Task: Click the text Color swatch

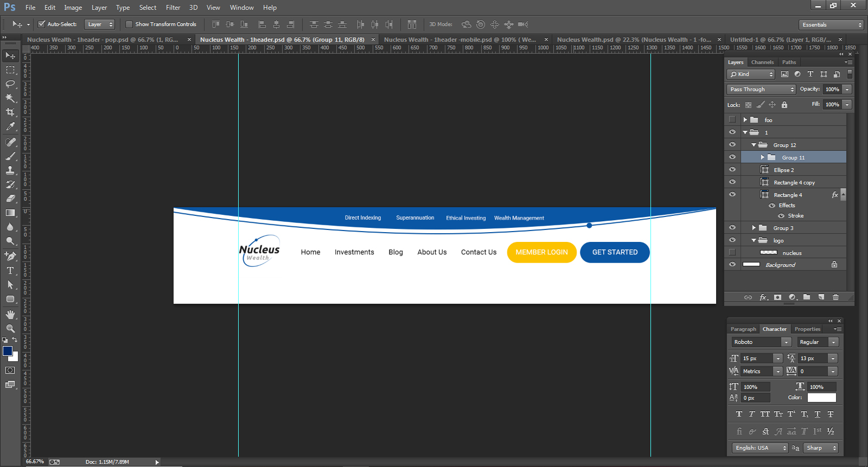Action: click(x=821, y=398)
